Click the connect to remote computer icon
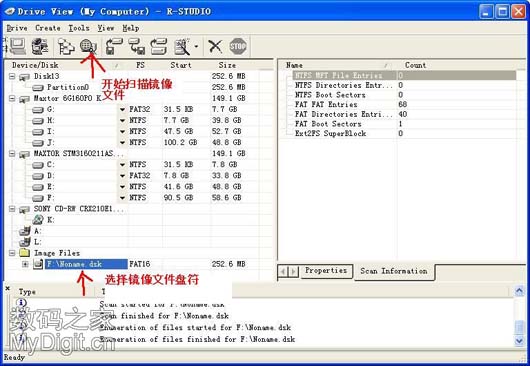This screenshot has height=366, width=530. click(40, 46)
